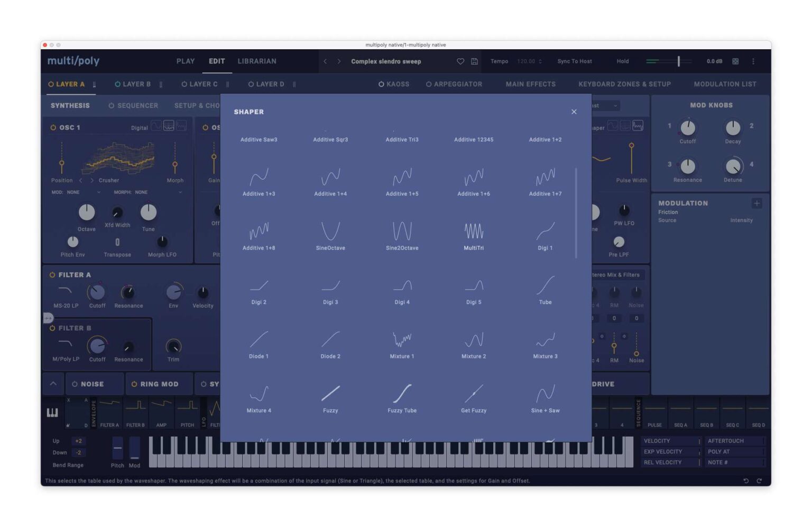812x527 pixels.
Task: Open Keyboard Zones & Setup tab
Action: click(624, 84)
